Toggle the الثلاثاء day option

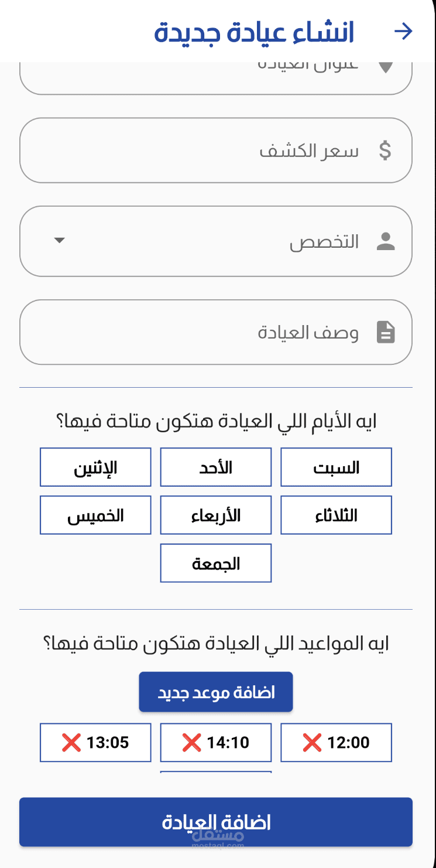tap(336, 515)
